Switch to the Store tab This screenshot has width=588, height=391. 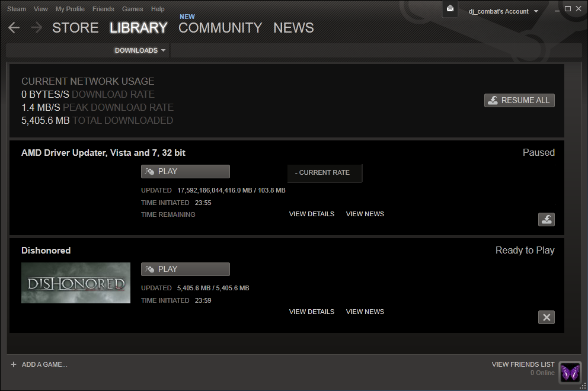(75, 28)
